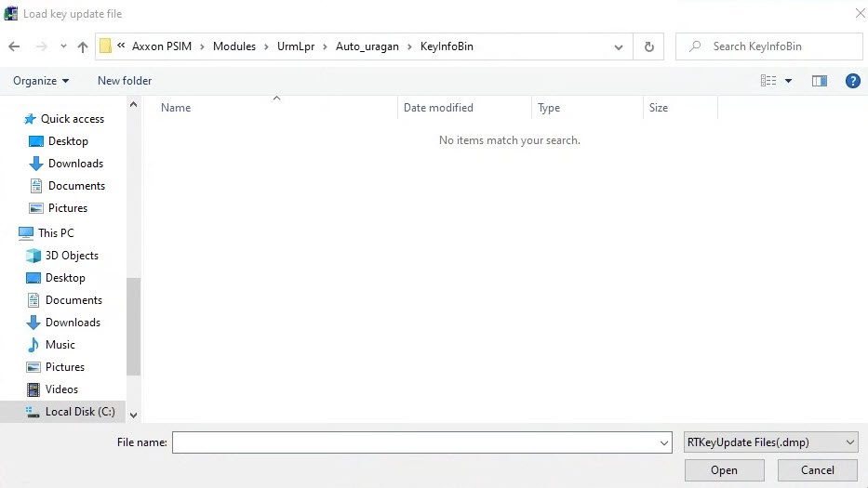This screenshot has width=868, height=488.
Task: Open help with question mark icon
Action: coord(852,81)
